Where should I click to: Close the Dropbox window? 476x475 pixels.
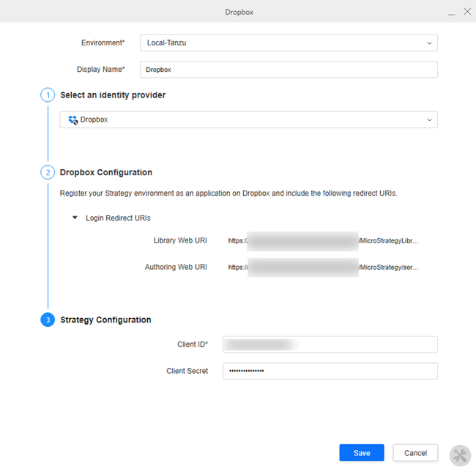click(x=467, y=12)
